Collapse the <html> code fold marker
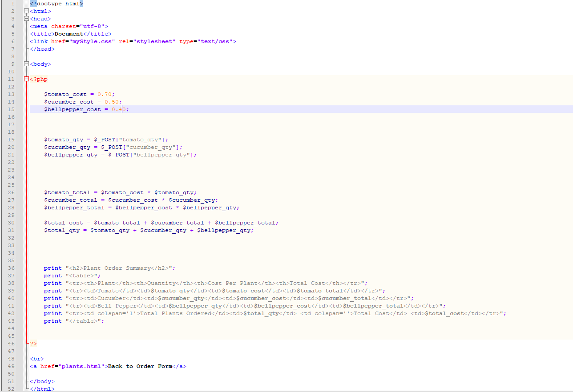Viewport: 573px width, 392px height. coord(26,11)
